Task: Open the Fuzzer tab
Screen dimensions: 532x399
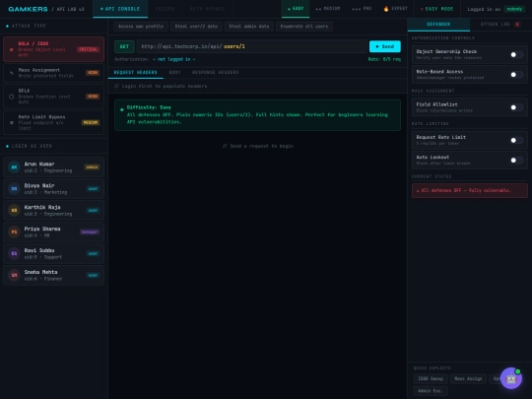Action: [165, 9]
